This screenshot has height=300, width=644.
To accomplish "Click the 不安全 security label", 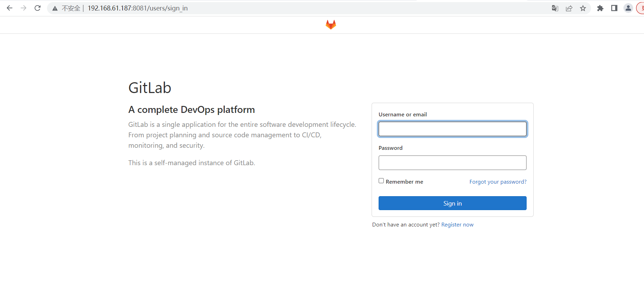I will point(71,8).
